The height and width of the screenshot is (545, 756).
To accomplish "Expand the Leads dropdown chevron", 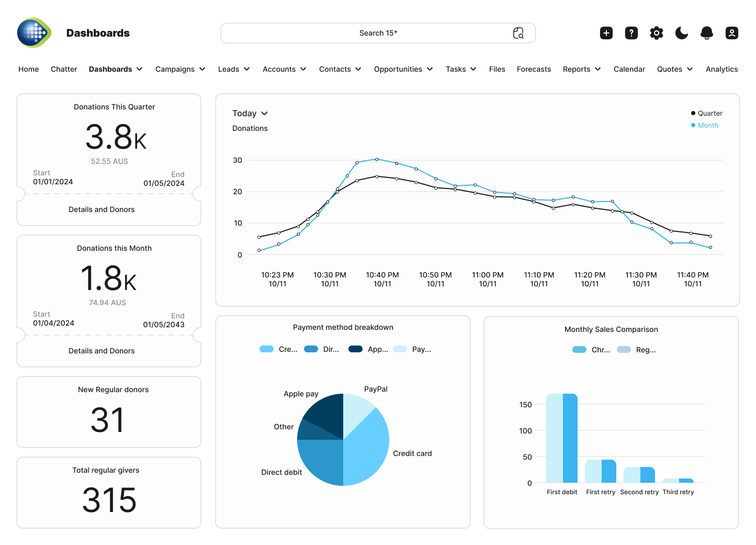I will pos(246,69).
